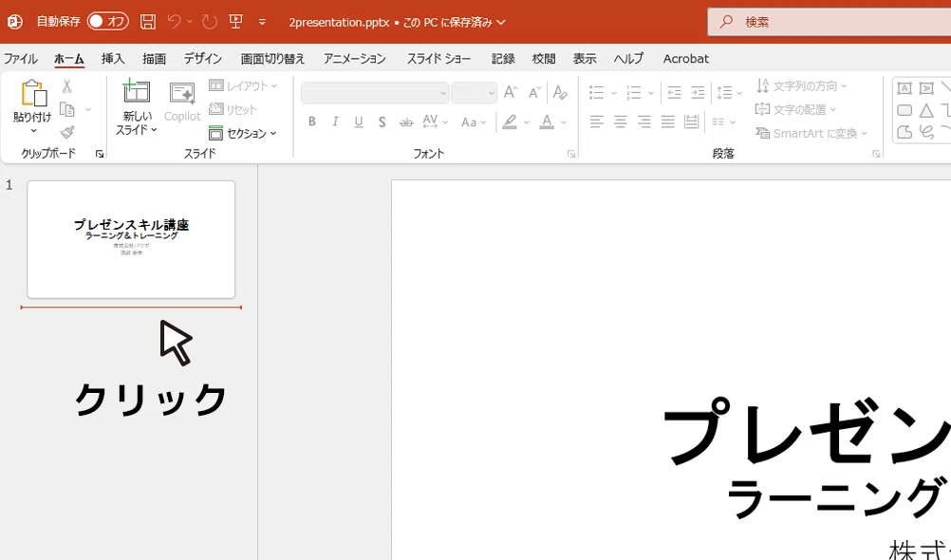Toggle Underline formatting
The width and height of the screenshot is (951, 560).
[359, 121]
